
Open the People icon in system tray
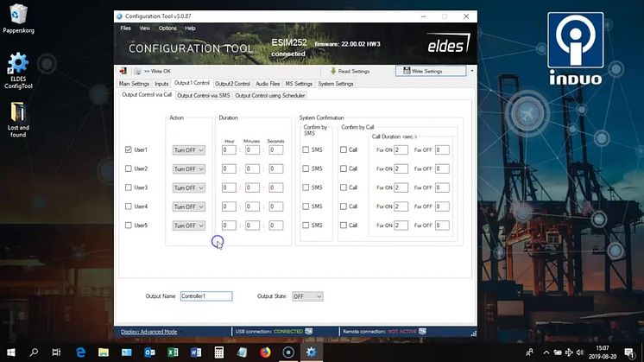[529, 352]
